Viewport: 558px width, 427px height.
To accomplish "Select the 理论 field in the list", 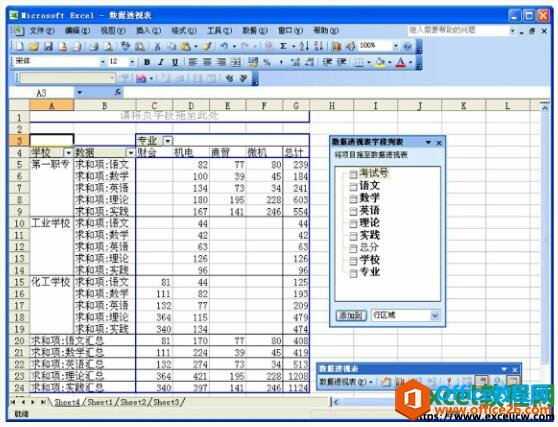I will click(x=369, y=222).
